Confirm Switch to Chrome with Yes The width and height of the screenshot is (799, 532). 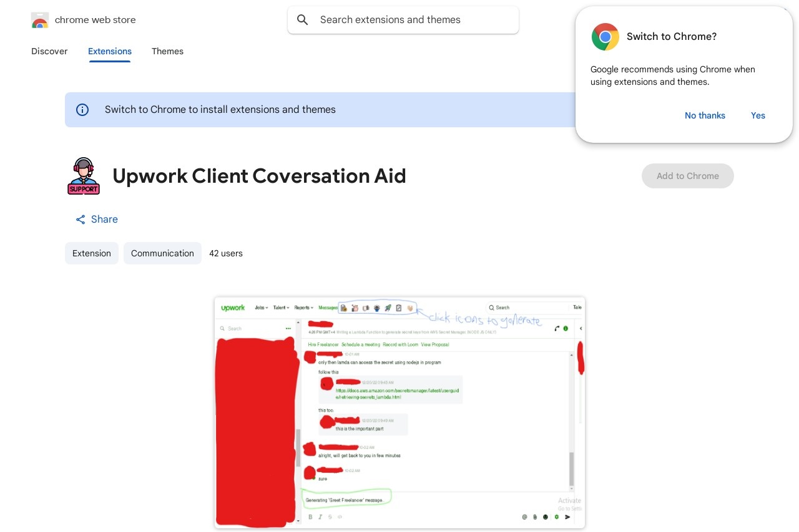758,115
